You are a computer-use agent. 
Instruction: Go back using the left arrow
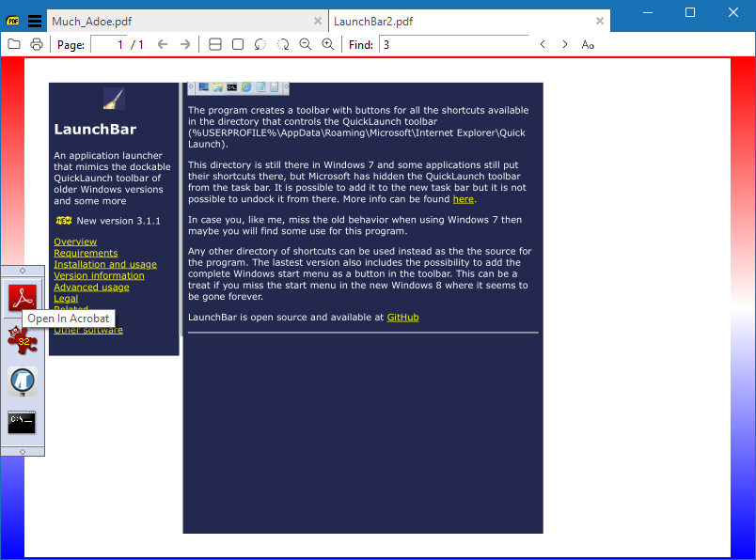click(x=162, y=43)
